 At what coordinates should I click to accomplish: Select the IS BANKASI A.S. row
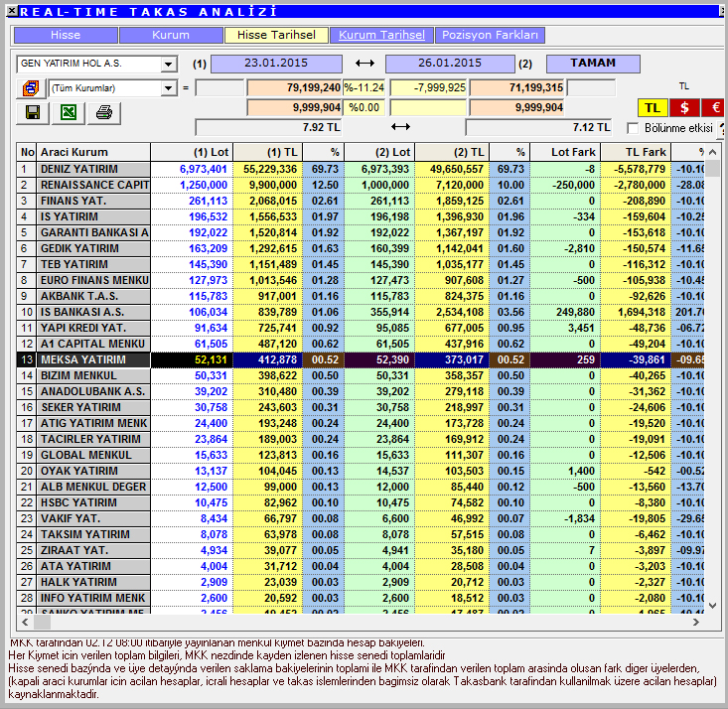361,312
